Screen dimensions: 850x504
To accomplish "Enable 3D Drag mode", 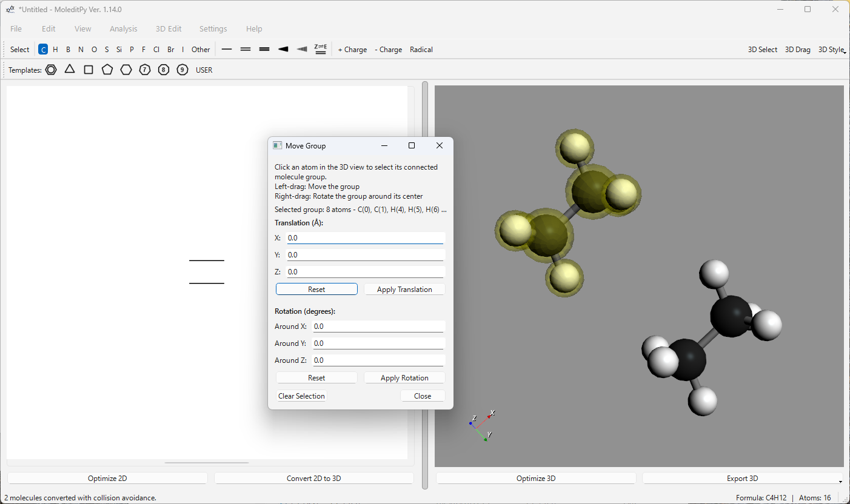I will (797, 50).
